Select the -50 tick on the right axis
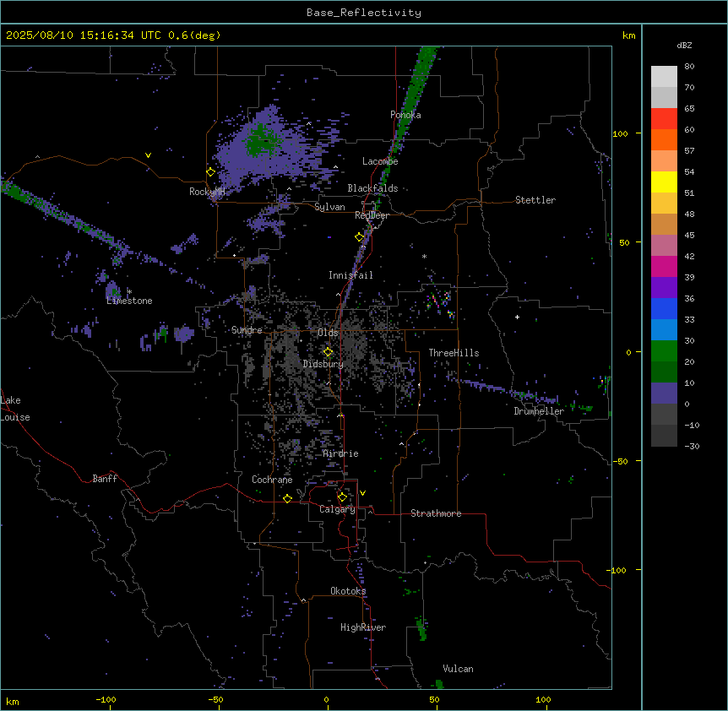Viewport: 728px width, 711px height. click(620, 461)
